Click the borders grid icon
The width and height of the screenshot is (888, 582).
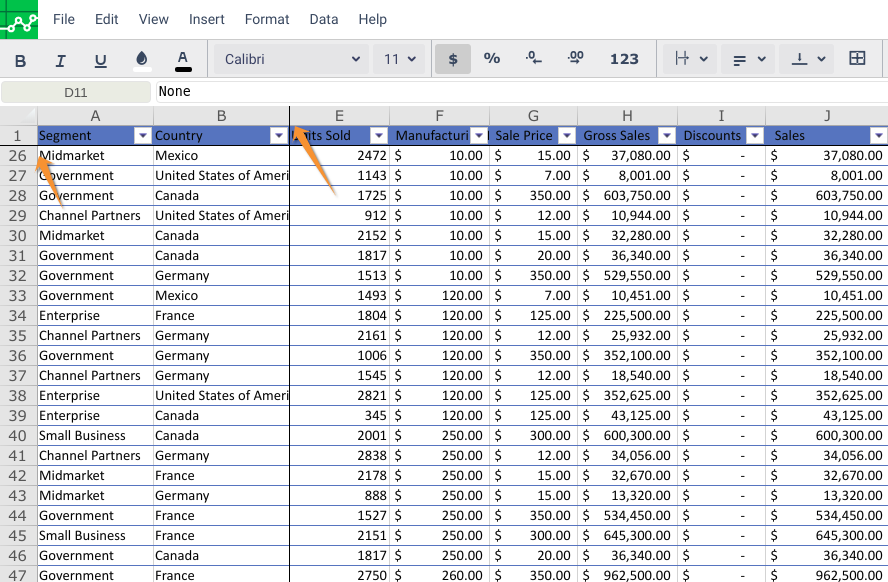point(857,59)
